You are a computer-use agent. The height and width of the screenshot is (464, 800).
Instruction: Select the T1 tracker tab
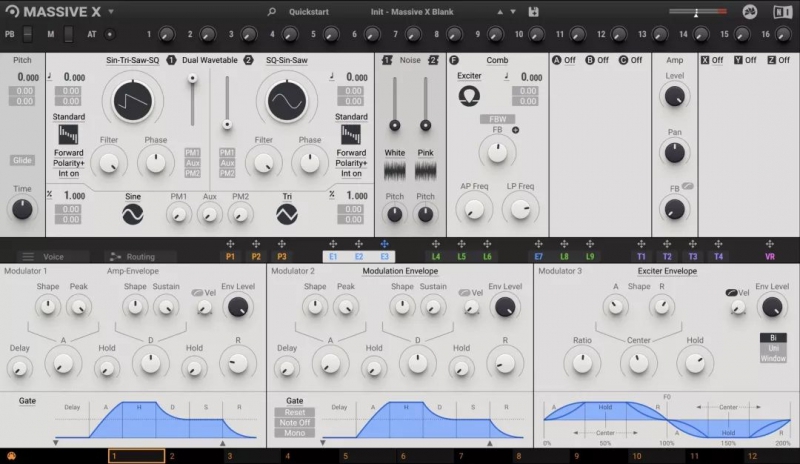click(x=641, y=257)
